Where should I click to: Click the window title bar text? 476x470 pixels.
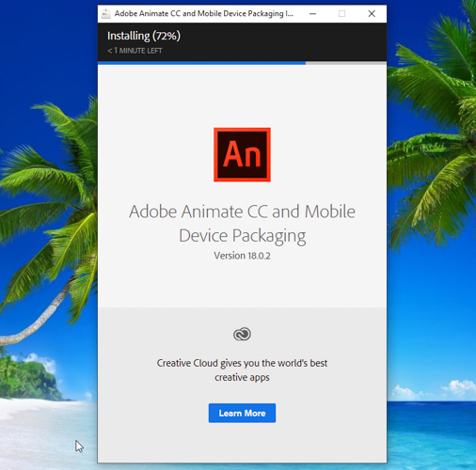204,14
